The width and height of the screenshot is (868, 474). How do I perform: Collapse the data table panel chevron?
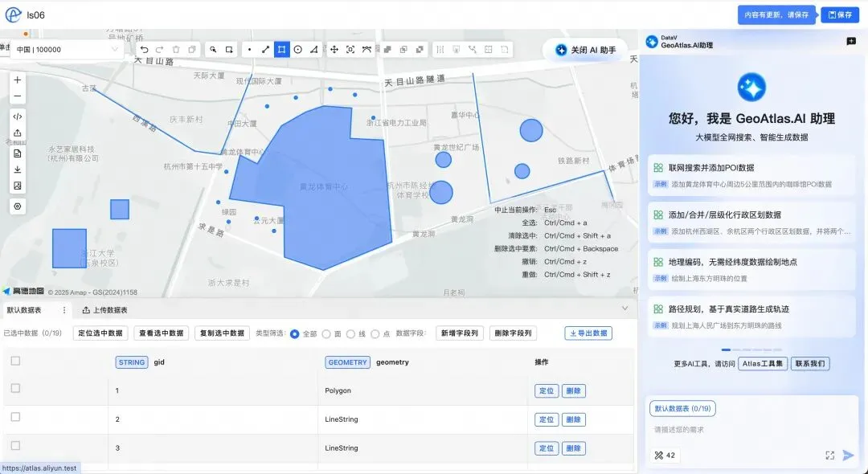point(625,309)
